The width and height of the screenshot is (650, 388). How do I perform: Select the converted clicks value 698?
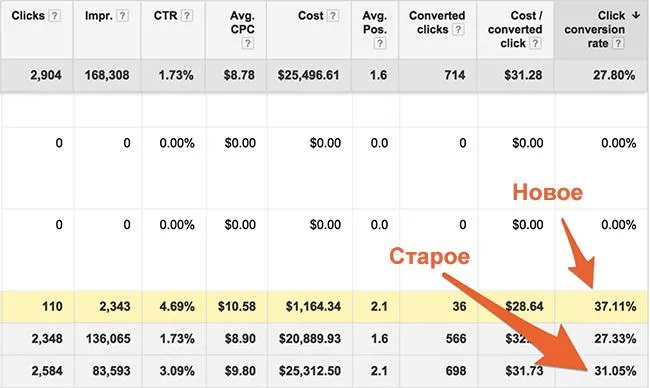tap(456, 371)
